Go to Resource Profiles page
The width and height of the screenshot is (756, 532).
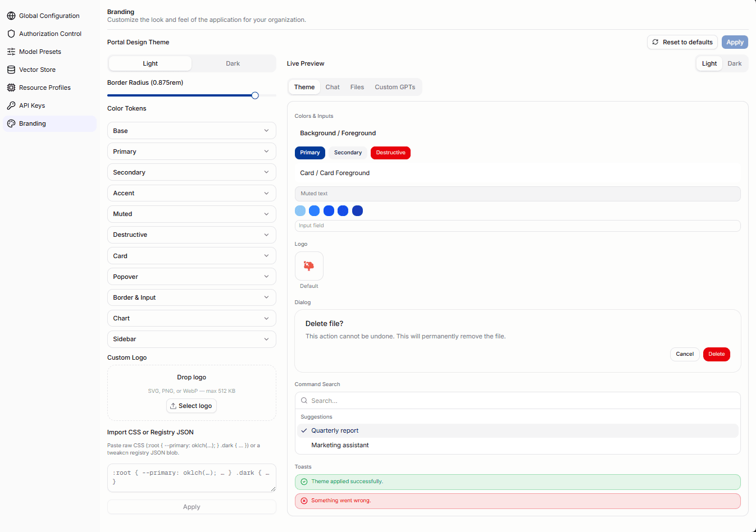[49, 88]
